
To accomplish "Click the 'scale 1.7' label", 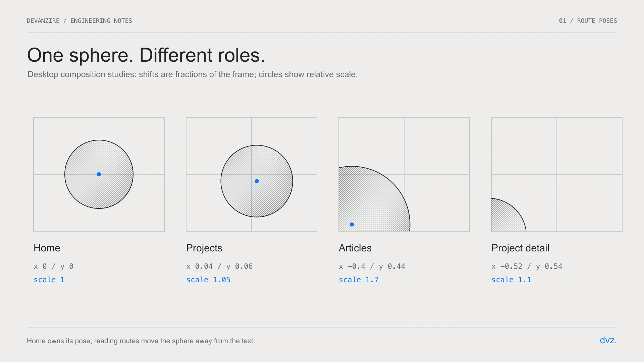I will pyautogui.click(x=359, y=280).
